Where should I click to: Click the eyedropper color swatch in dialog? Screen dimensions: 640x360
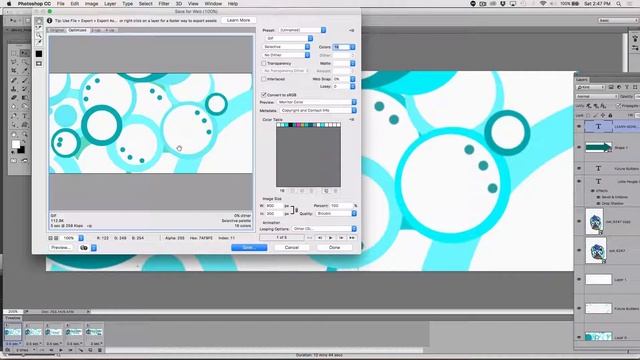point(39,54)
